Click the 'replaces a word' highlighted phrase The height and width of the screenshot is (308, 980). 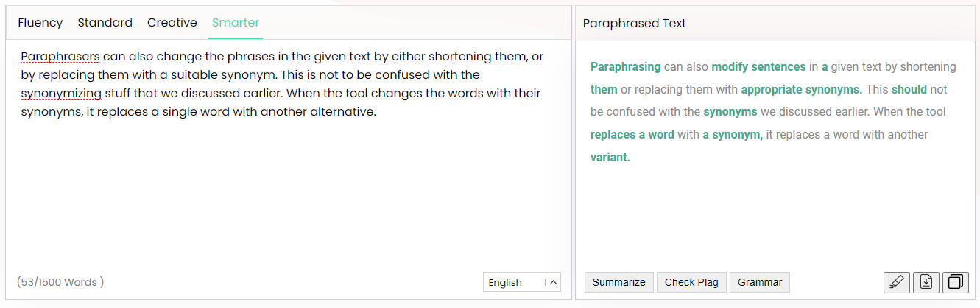point(632,135)
